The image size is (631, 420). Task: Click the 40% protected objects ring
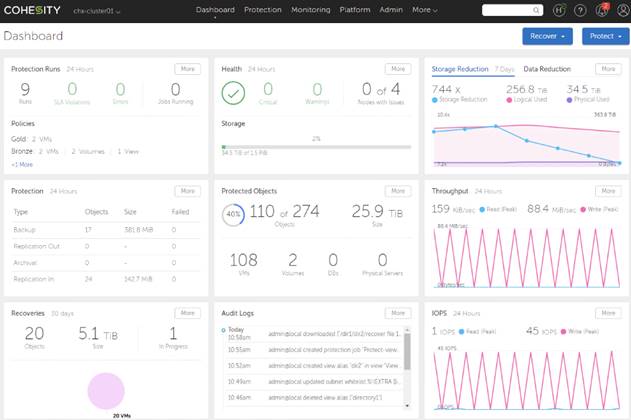click(233, 214)
